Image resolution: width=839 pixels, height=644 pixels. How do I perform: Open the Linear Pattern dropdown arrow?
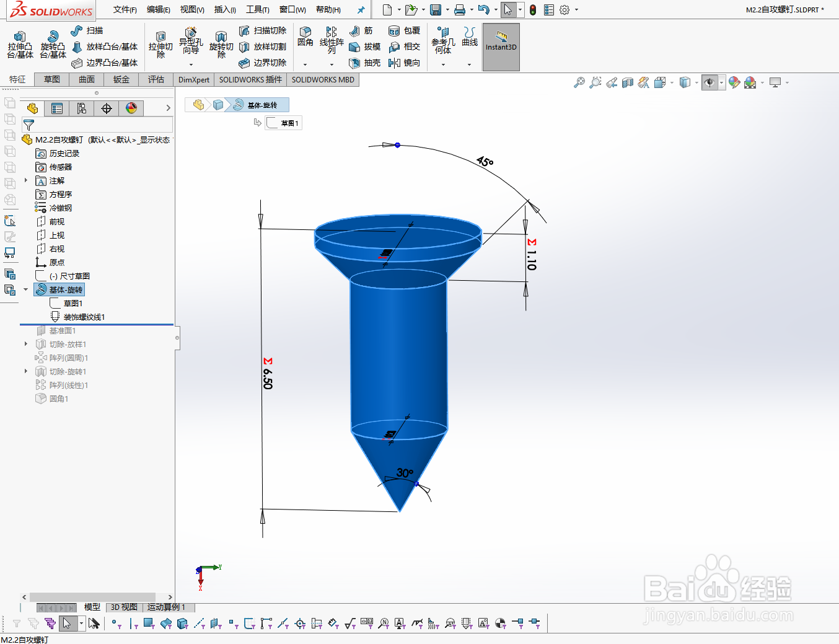(332, 64)
